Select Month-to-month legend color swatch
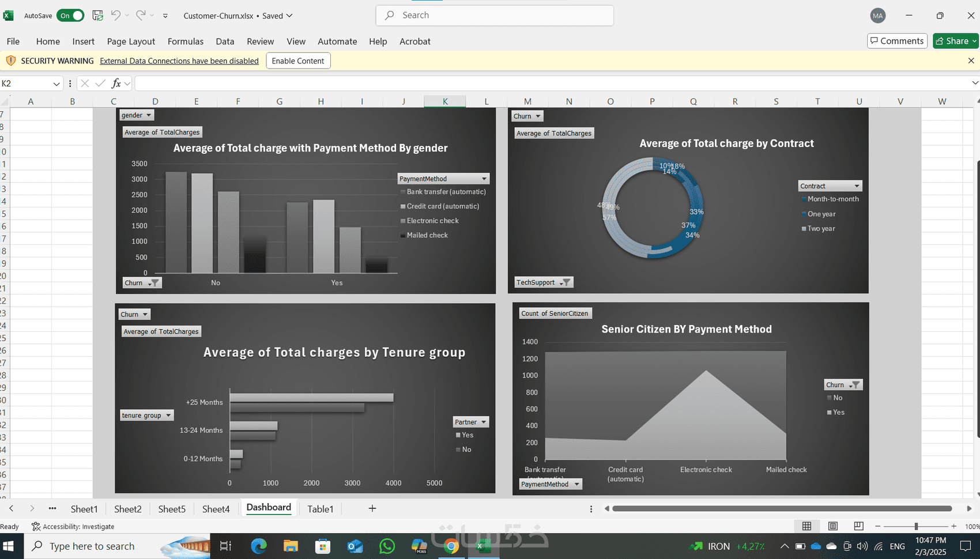 point(804,199)
